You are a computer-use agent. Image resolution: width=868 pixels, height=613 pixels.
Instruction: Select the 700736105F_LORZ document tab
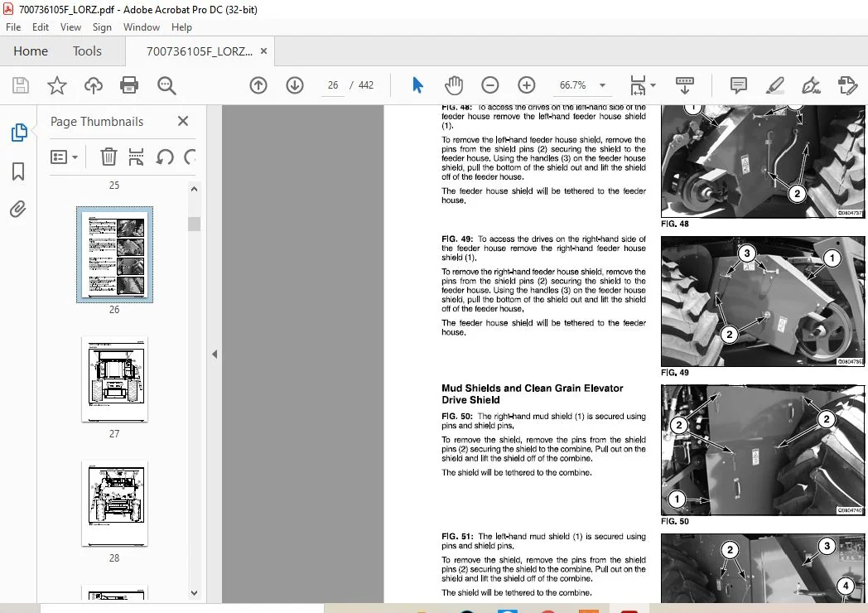click(200, 51)
